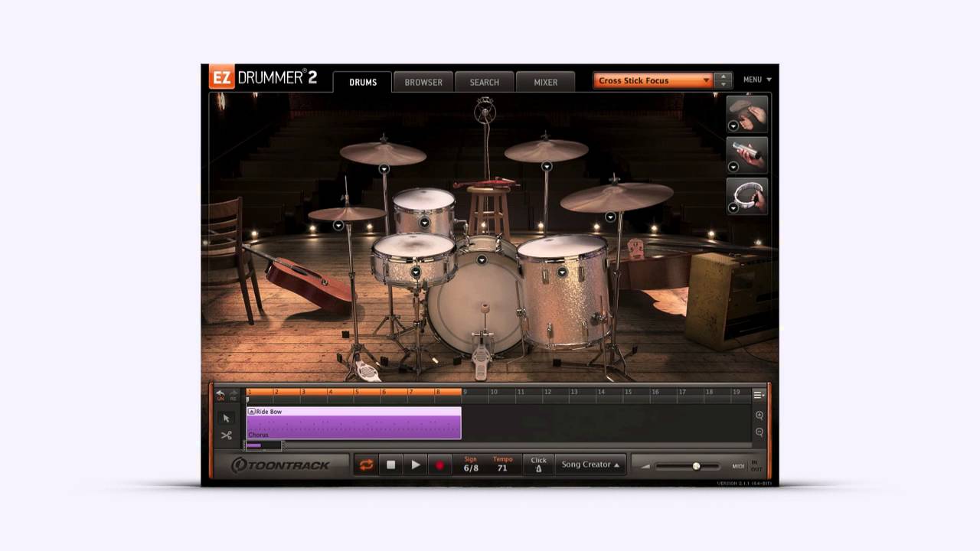Open the rack tom dropdown arrow
Image resolution: width=980 pixels, height=551 pixels.
(x=424, y=223)
